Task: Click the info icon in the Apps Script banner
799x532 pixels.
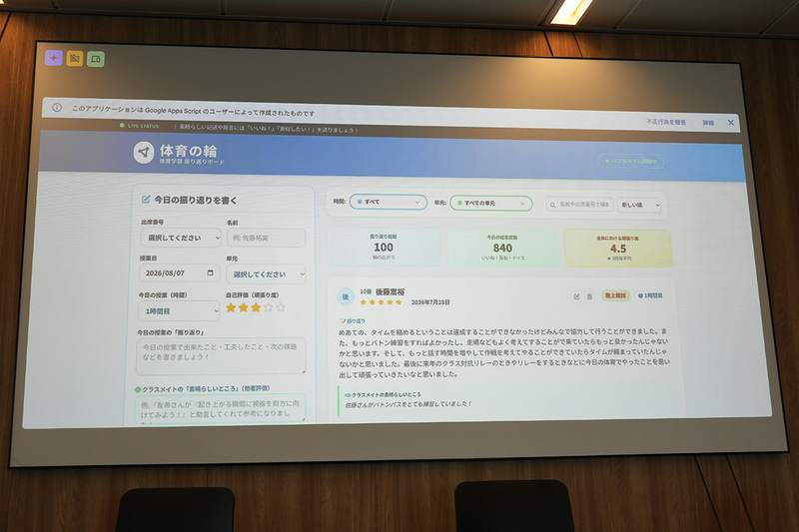Action: [x=57, y=108]
